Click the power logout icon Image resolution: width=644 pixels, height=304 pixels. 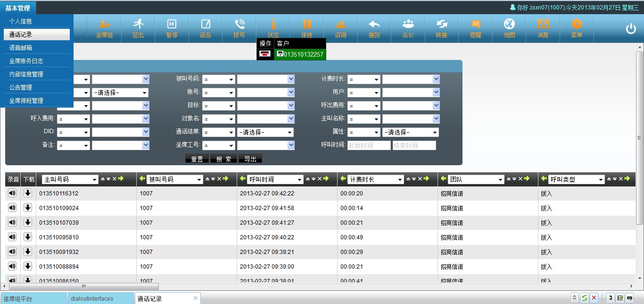(631, 29)
